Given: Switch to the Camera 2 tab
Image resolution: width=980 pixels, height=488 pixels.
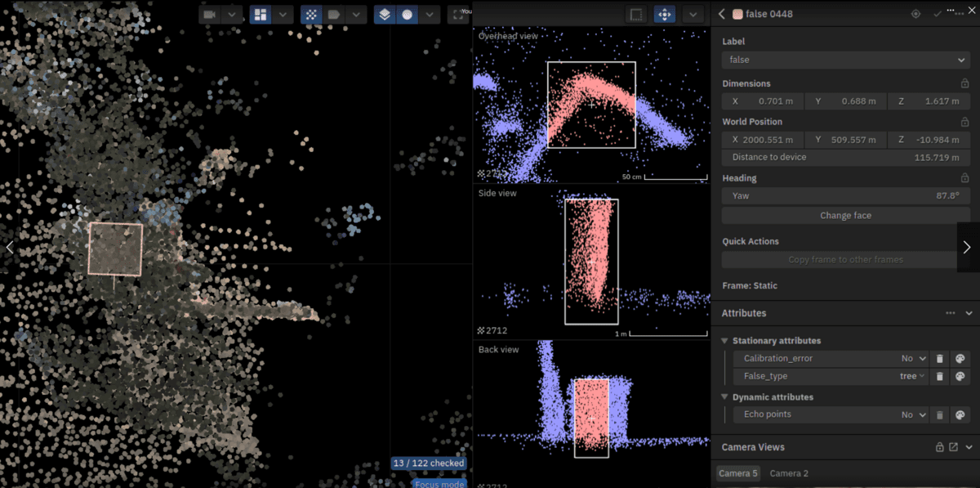Looking at the screenshot, I should click(789, 473).
